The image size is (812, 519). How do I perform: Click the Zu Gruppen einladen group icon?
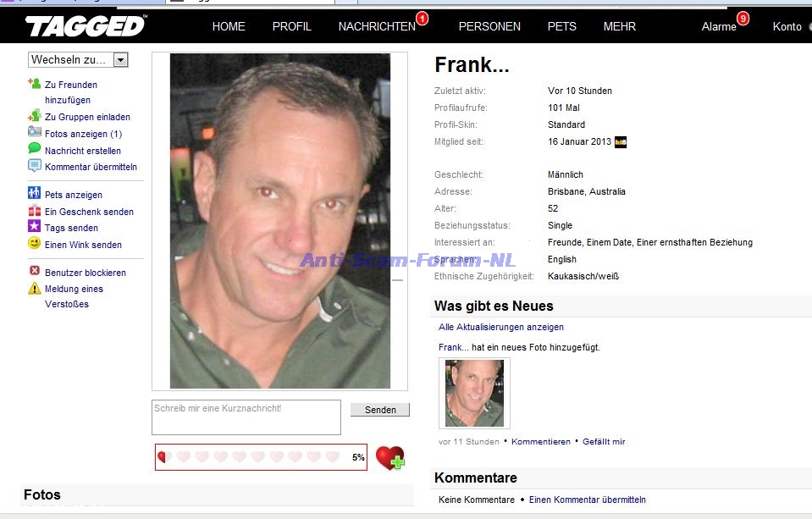point(34,115)
